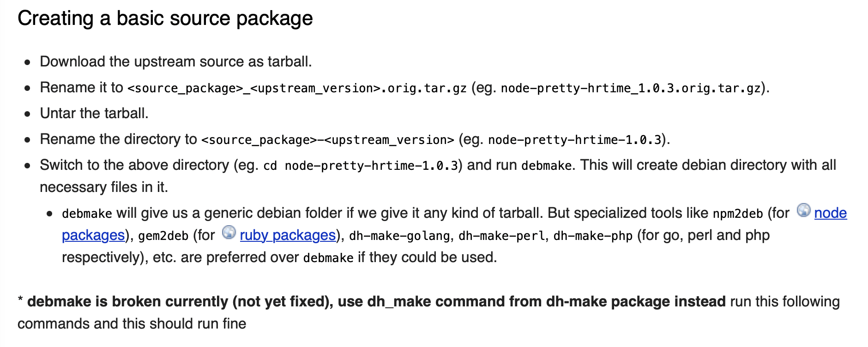Click the dh-make-golang code text
This screenshot has height=347, width=868.
coord(399,236)
